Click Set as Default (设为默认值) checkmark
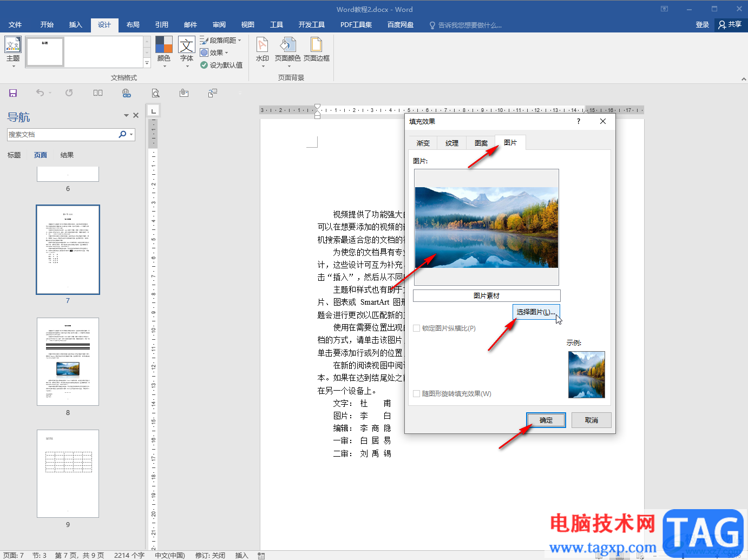 204,65
